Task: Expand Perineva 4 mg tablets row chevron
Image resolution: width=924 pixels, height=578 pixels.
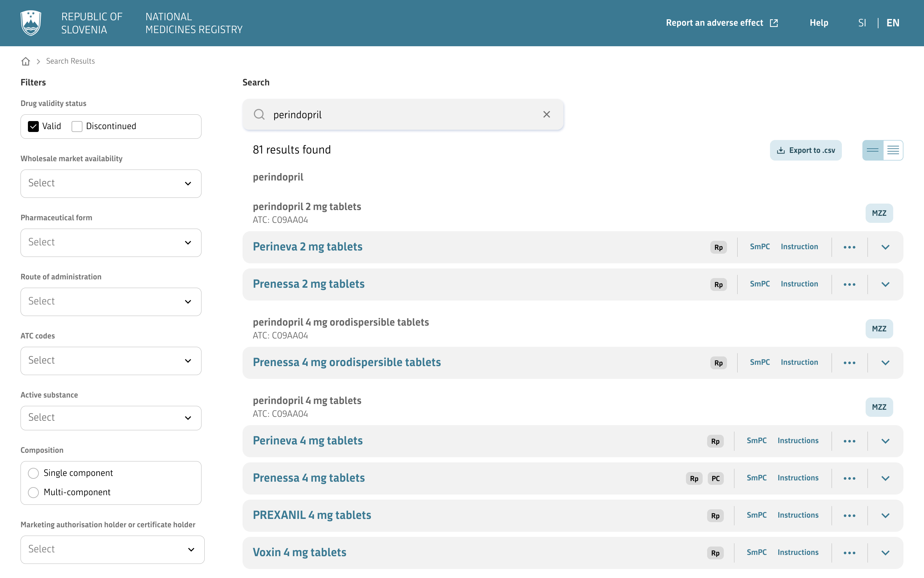Action: click(x=886, y=441)
